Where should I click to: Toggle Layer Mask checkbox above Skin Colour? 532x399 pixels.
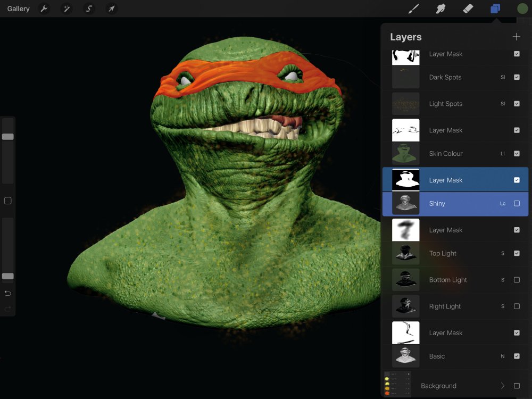click(517, 130)
